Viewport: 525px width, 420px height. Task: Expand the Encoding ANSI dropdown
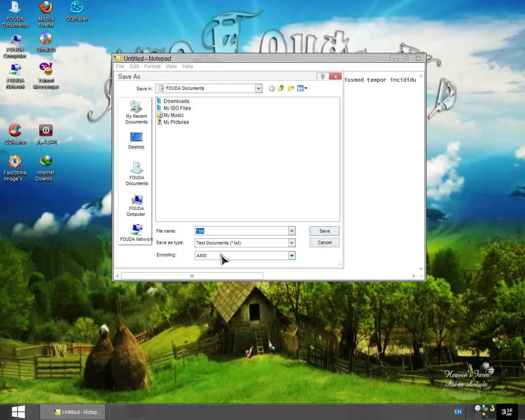coord(292,256)
